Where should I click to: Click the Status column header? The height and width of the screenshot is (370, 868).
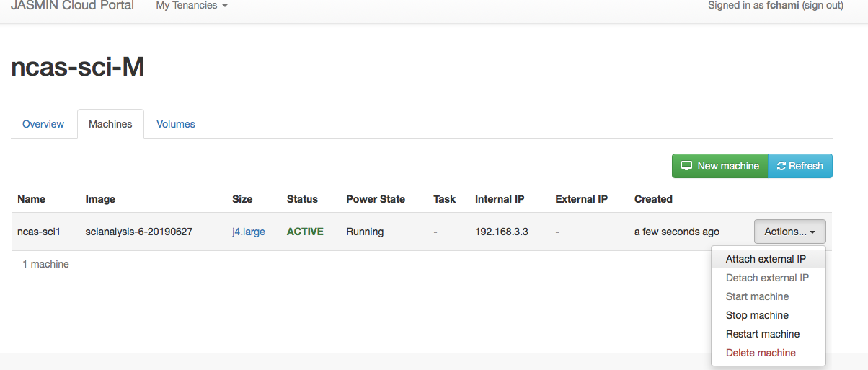point(302,199)
